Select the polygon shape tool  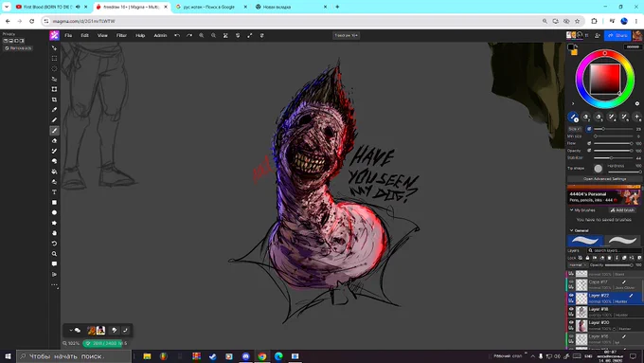[x=54, y=223]
